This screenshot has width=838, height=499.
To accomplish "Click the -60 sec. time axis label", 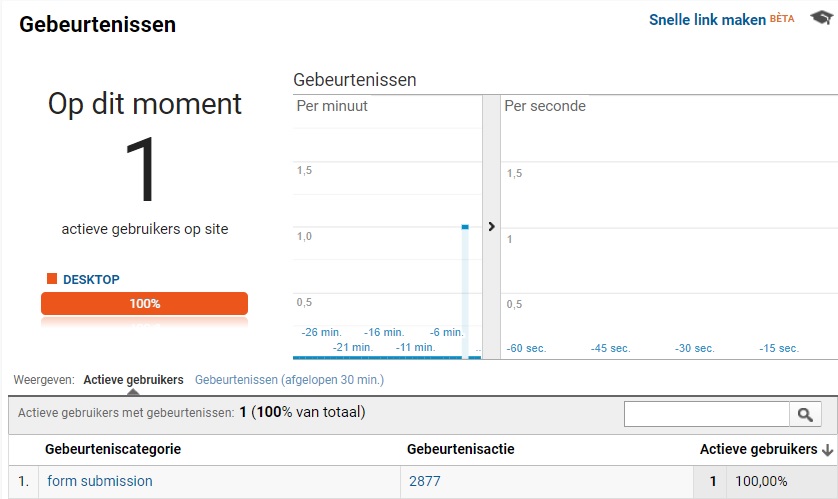I will pyautogui.click(x=526, y=348).
